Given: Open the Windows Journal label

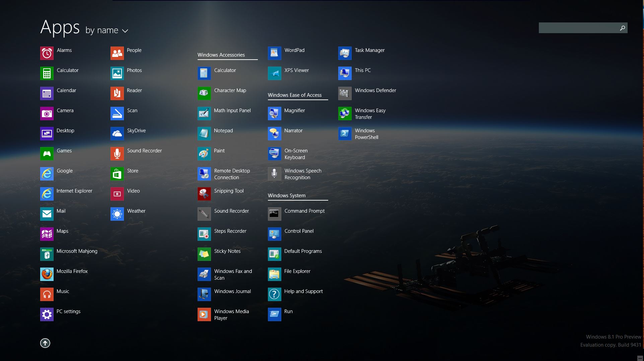Looking at the screenshot, I should [x=232, y=291].
